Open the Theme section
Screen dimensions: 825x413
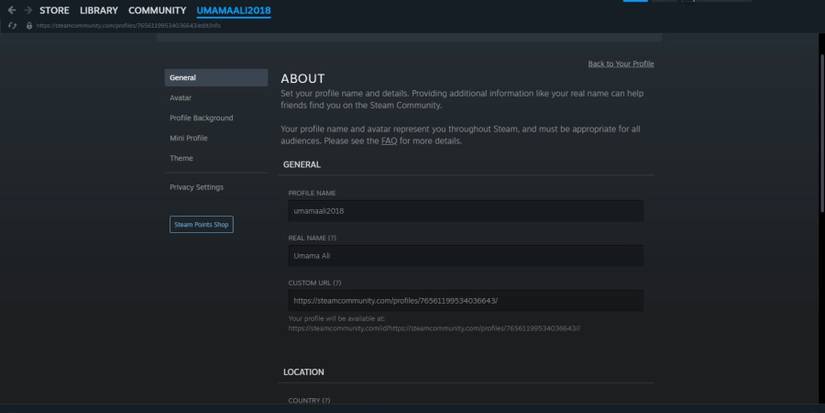click(181, 158)
